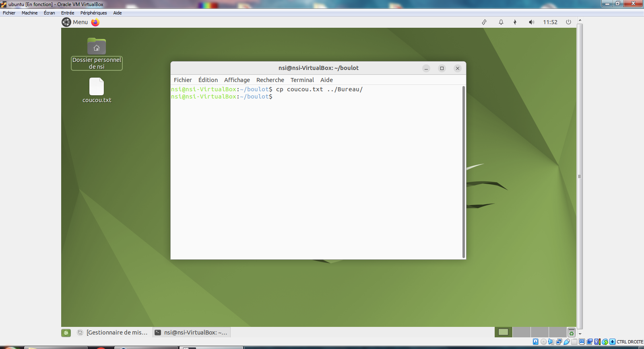This screenshot has height=349, width=644.
Task: Open the trash icon in bottom panel
Action: [x=571, y=333]
